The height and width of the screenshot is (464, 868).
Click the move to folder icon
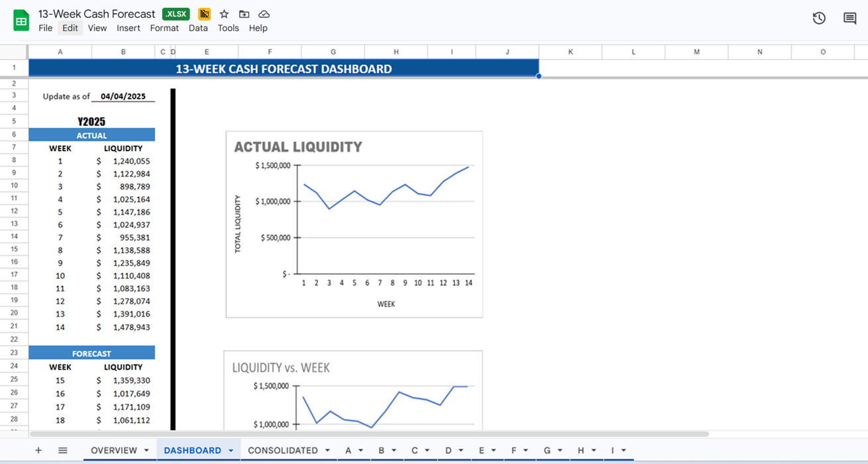pyautogui.click(x=244, y=14)
